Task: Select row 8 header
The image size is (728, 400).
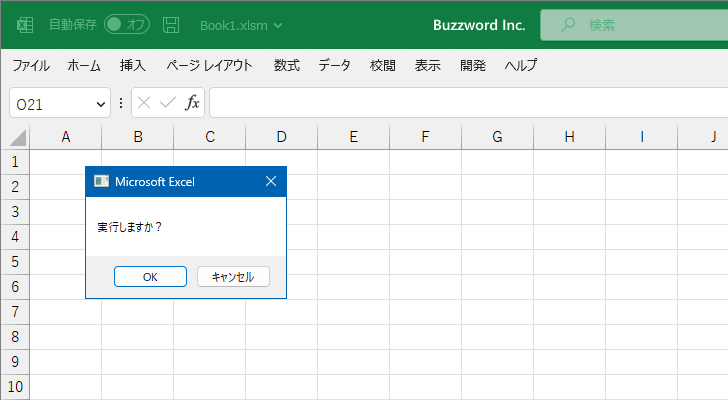Action: click(15, 337)
